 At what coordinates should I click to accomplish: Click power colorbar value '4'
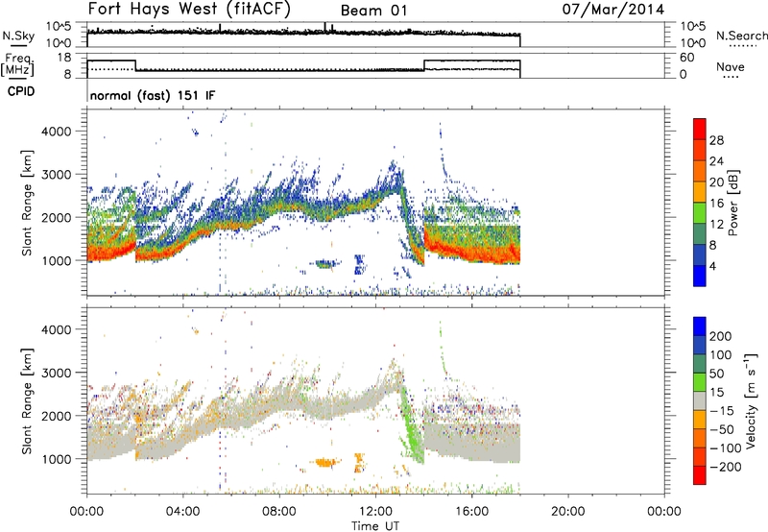click(x=712, y=266)
